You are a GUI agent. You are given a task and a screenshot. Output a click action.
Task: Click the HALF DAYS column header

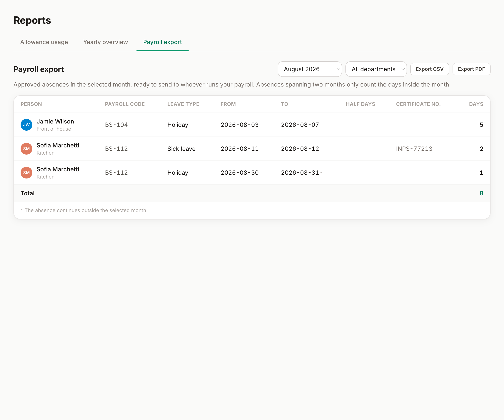(x=361, y=104)
